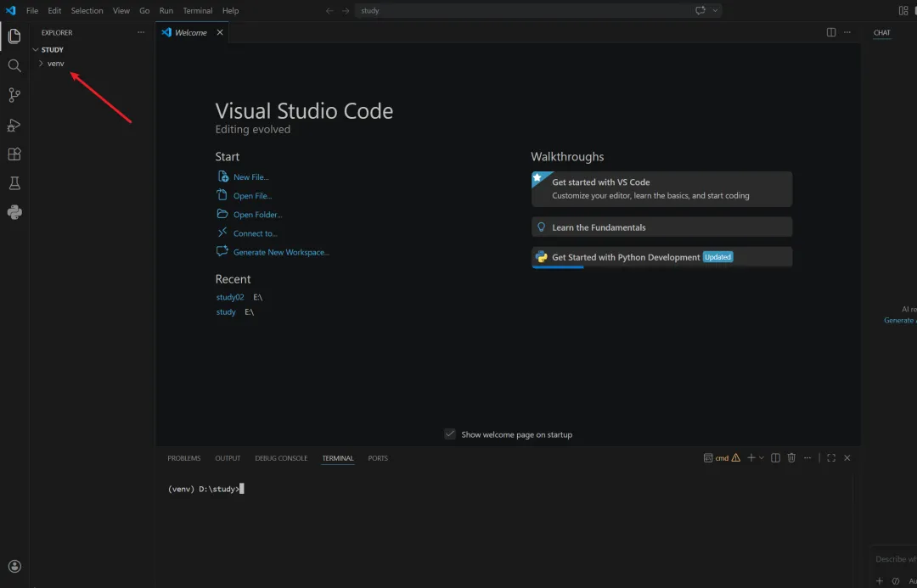Open the Python extension view

pyautogui.click(x=14, y=212)
